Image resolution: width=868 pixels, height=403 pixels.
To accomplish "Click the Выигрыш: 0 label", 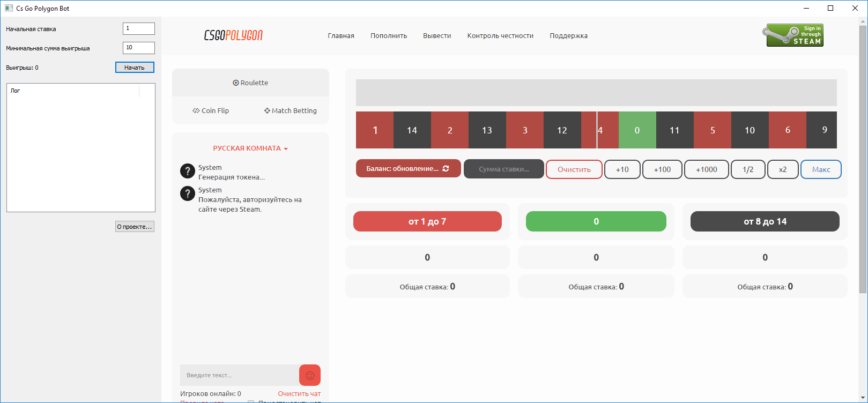I will (x=22, y=68).
